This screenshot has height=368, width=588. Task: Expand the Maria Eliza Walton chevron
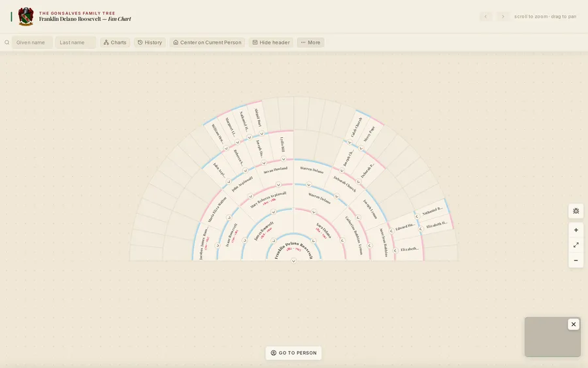(229, 217)
